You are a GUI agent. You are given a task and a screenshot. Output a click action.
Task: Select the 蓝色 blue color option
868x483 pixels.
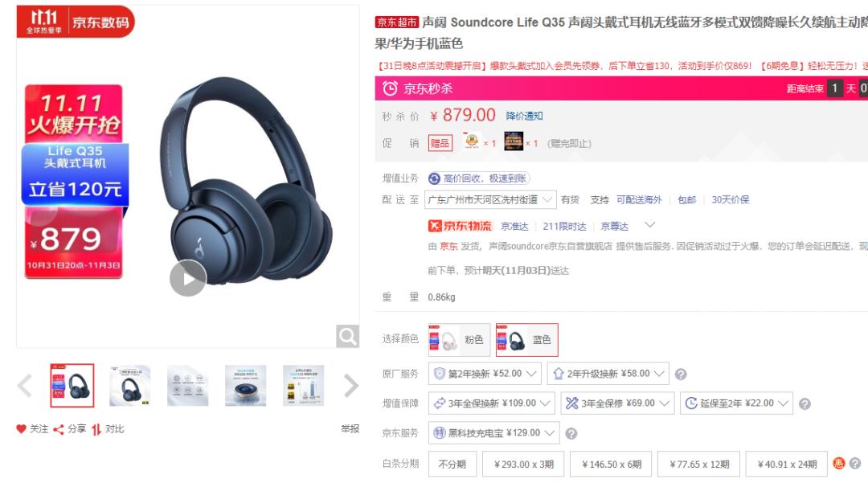tap(527, 340)
